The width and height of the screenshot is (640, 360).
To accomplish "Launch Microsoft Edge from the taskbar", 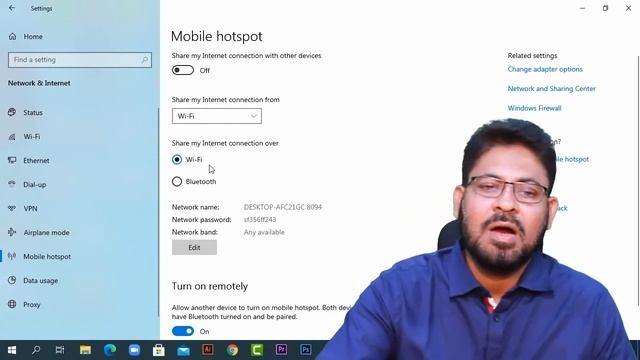I will coord(110,350).
